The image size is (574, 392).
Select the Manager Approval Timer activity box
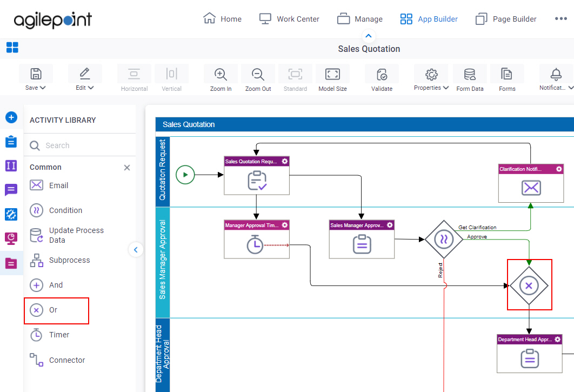click(x=257, y=239)
